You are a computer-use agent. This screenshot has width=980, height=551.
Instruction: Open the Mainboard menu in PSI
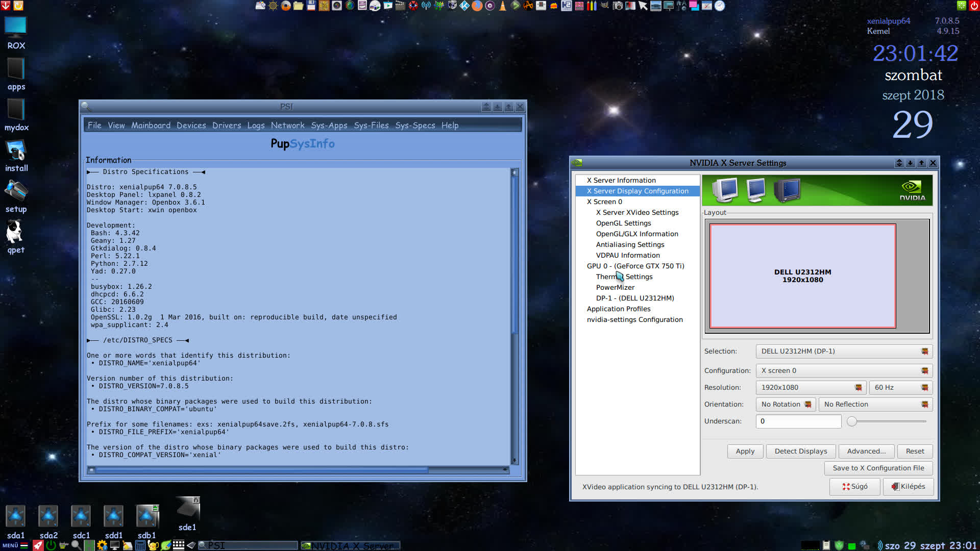(151, 126)
